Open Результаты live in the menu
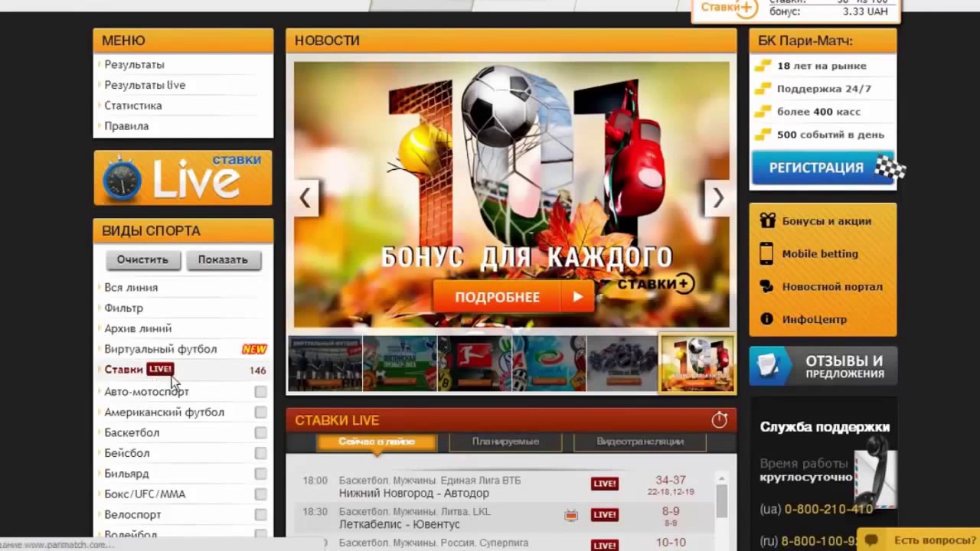The width and height of the screenshot is (980, 551). coord(145,85)
